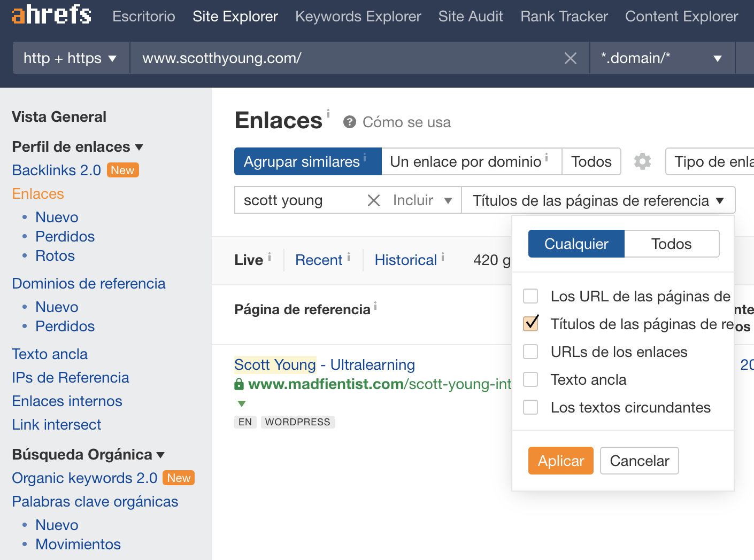Clear the 'scott young' search text
Image resolution: width=754 pixels, height=560 pixels.
tap(374, 200)
